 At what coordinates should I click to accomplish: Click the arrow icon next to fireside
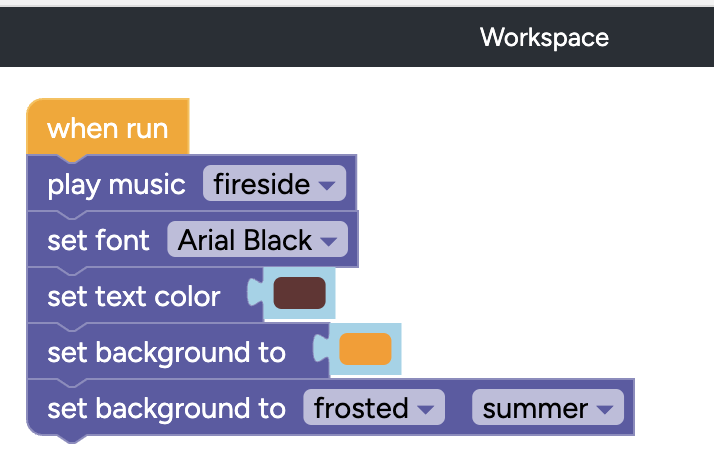[x=327, y=186]
